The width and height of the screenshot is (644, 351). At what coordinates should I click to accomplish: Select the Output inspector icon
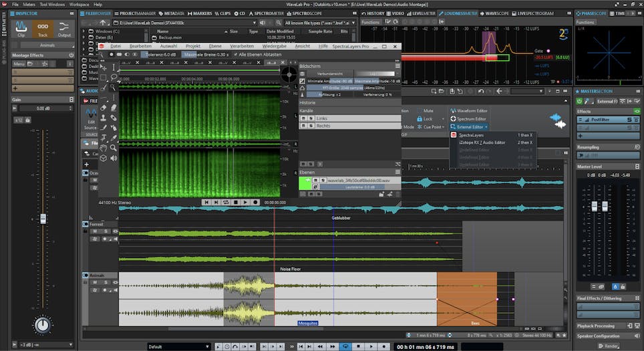[x=64, y=27]
